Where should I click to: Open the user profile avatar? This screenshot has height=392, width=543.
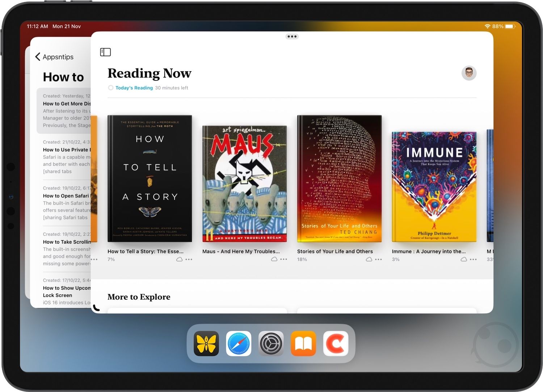click(x=469, y=73)
